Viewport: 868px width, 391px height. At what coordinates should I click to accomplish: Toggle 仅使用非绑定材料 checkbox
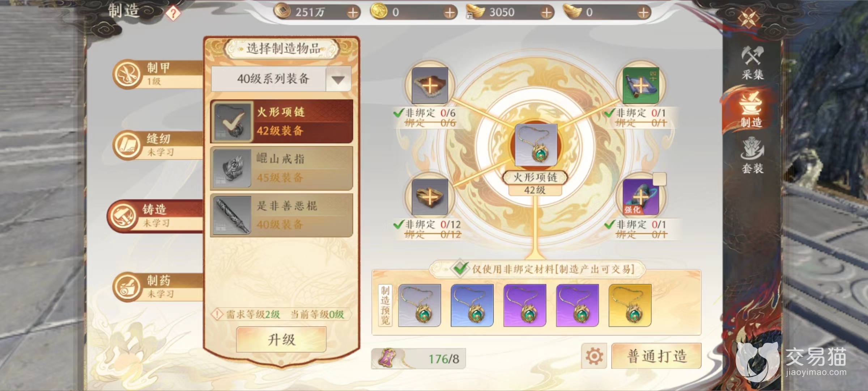pyautogui.click(x=460, y=269)
